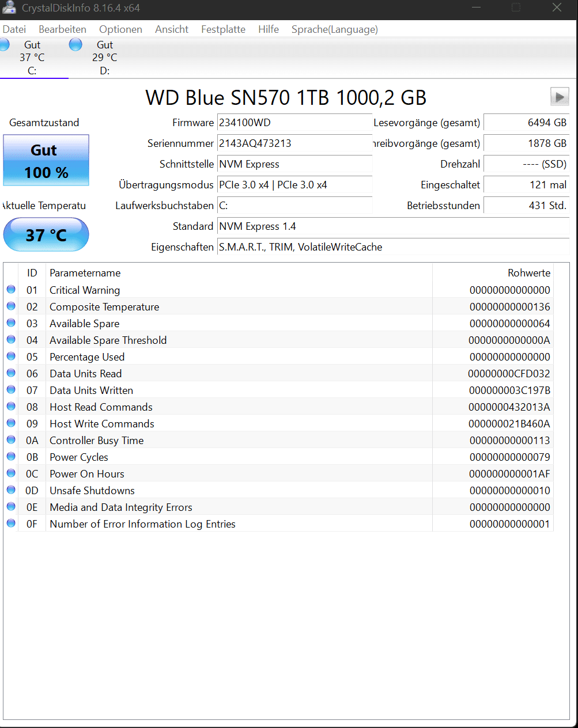This screenshot has width=578, height=728.
Task: Select the Host Read Commands parameter name
Action: click(x=101, y=407)
